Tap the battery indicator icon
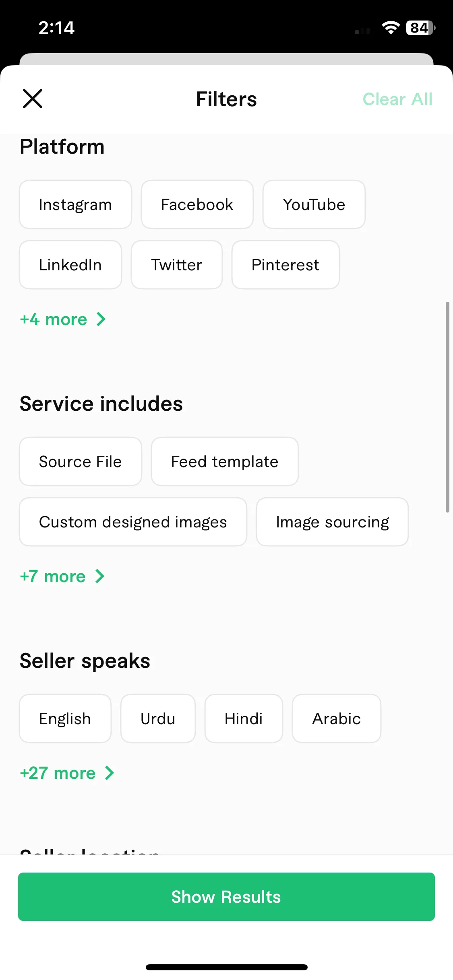 tap(421, 28)
